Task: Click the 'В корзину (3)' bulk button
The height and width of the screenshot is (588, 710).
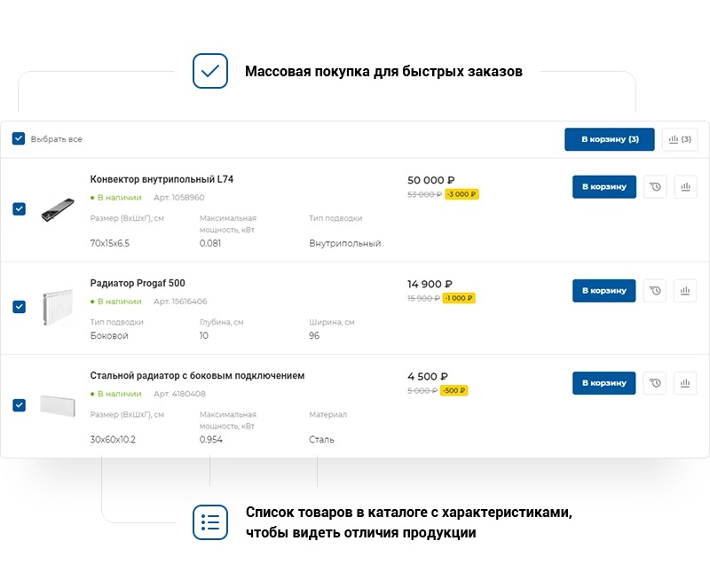Action: [609, 139]
